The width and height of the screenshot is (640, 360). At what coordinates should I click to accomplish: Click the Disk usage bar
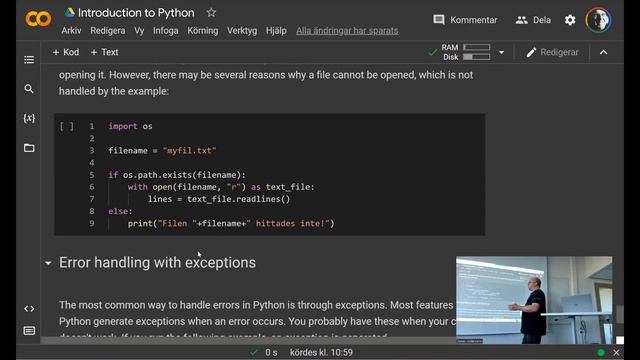coord(476,57)
